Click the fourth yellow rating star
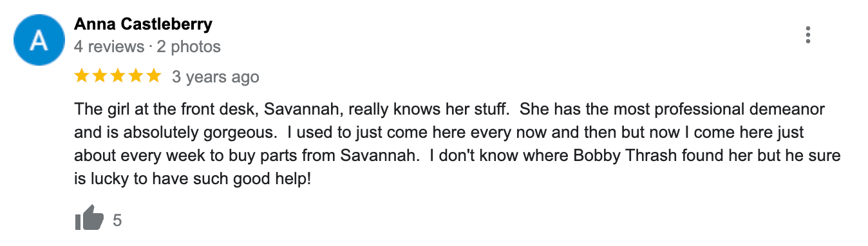This screenshot has width=868, height=246. (x=135, y=77)
